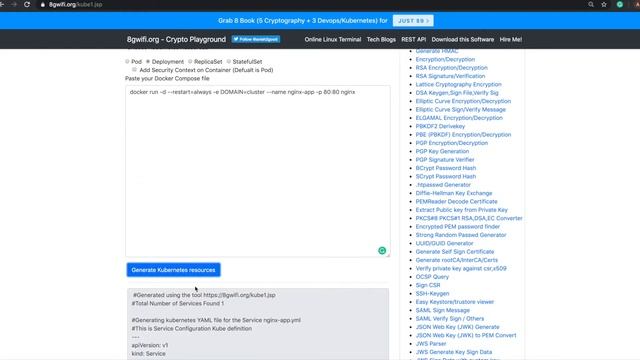Open the UUID/GUID Generator link
640x360 pixels.
click(444, 243)
